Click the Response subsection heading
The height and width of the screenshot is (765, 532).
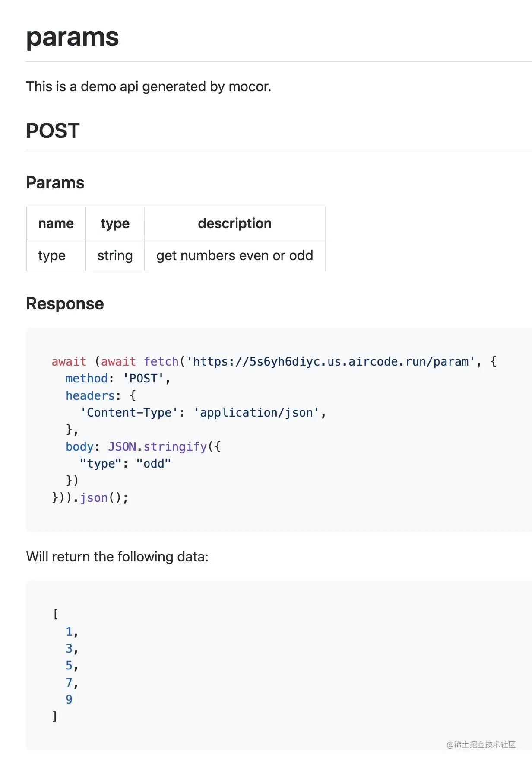point(65,304)
